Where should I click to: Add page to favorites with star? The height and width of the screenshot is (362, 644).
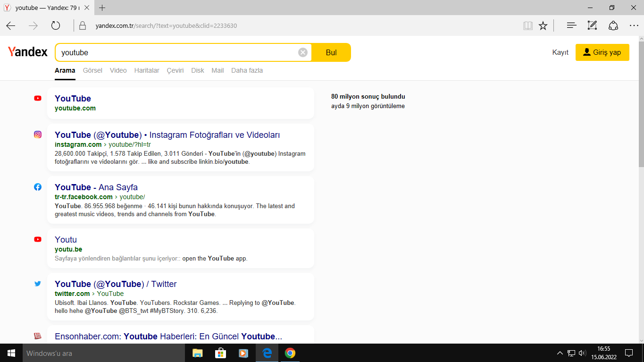pyautogui.click(x=543, y=25)
